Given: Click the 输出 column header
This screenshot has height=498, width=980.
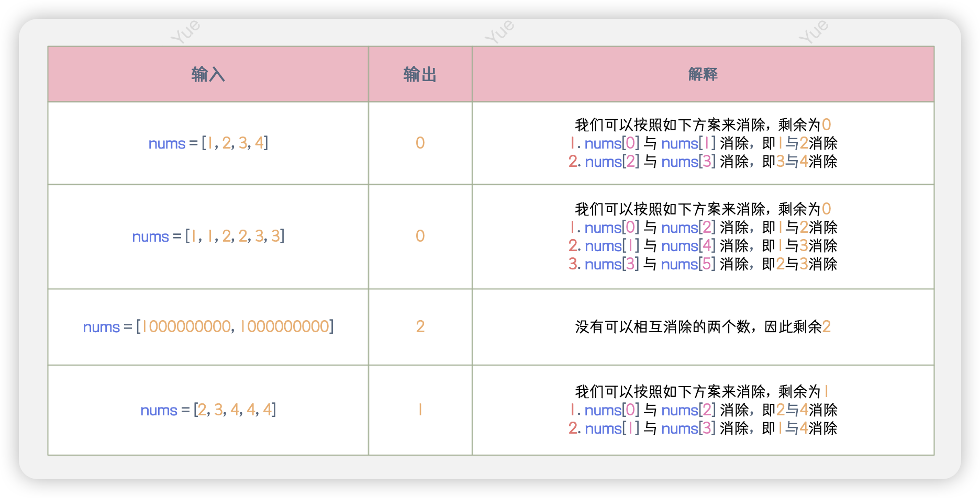Looking at the screenshot, I should tap(420, 74).
